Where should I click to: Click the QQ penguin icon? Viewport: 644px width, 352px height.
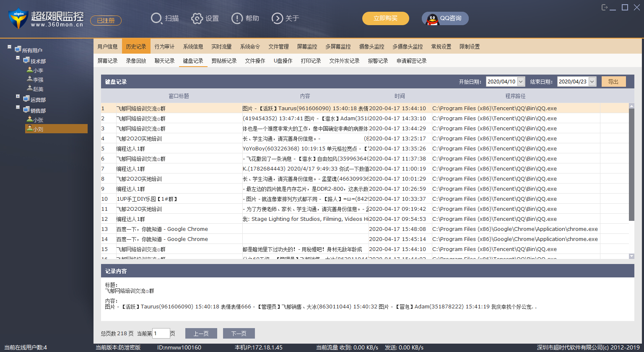(x=432, y=19)
